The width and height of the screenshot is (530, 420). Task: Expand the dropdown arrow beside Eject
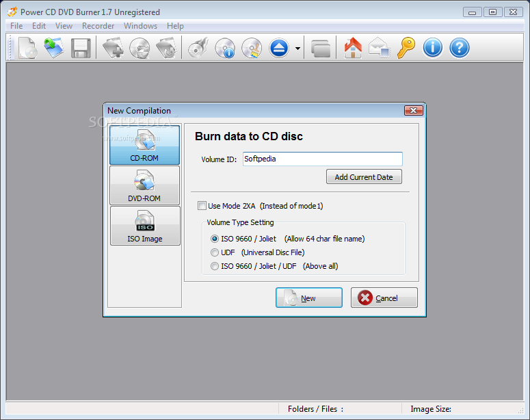click(297, 49)
